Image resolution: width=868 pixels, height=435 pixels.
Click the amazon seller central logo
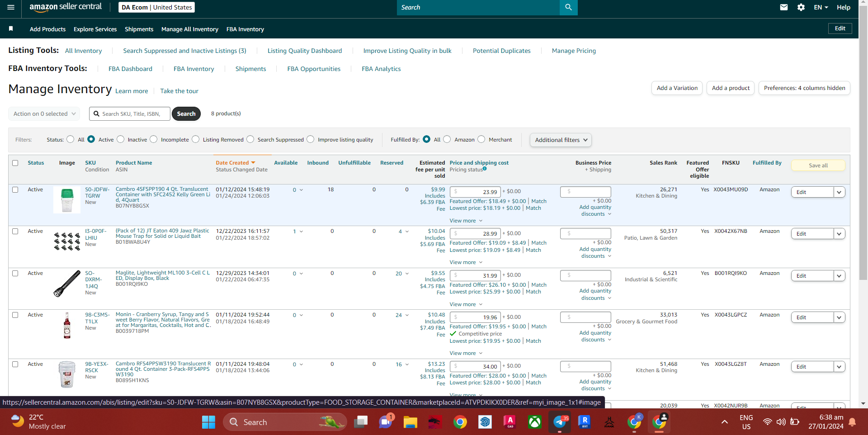66,7
